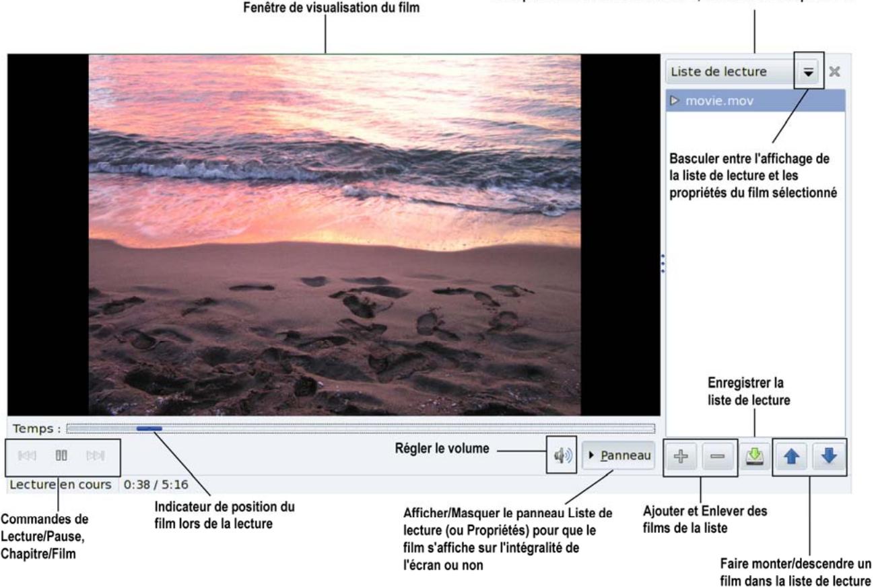Add a film with the plus button
The image size is (876, 588).
pos(682,457)
